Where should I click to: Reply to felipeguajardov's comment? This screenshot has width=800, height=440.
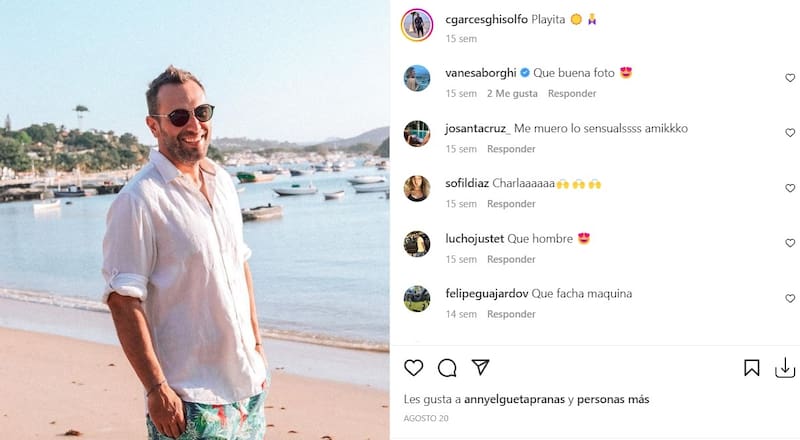click(x=511, y=314)
